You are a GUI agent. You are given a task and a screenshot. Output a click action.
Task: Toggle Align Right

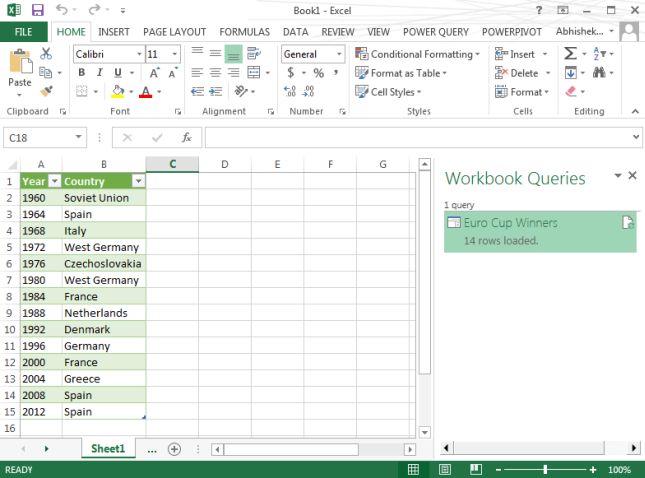coord(234,73)
